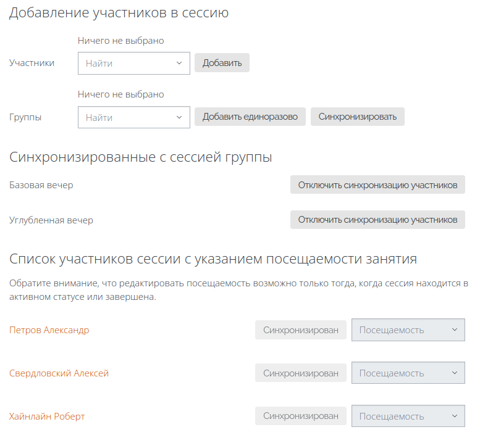
Task: Click Синхронизирован badge for Свердловский Алексей
Action: (301, 373)
